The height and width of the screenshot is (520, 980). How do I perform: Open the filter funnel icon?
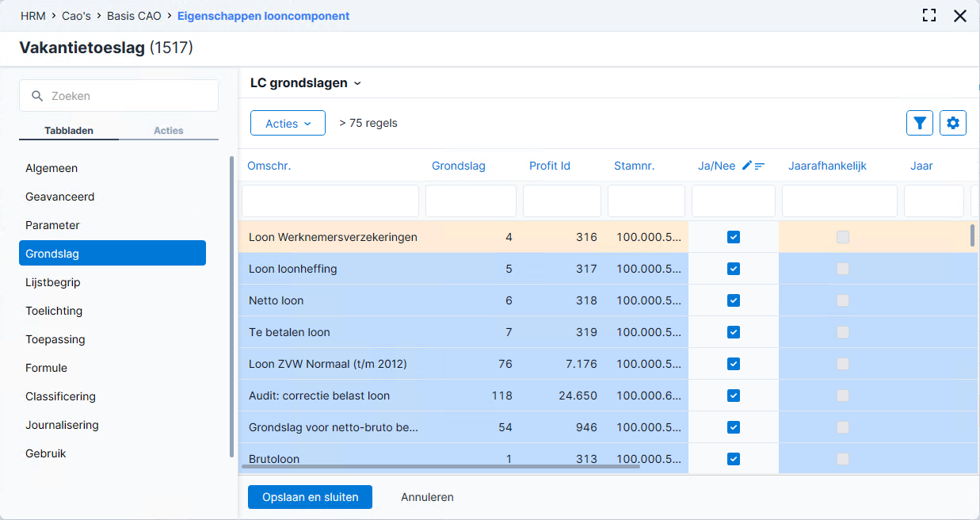[x=920, y=123]
